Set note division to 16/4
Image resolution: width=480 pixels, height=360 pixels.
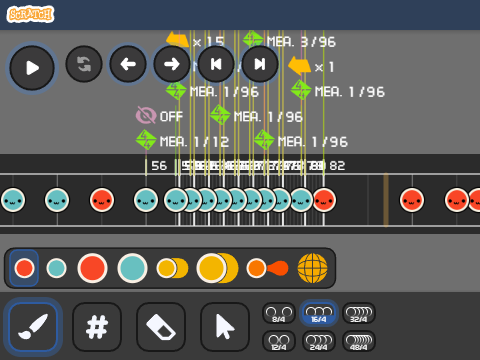tap(319, 313)
